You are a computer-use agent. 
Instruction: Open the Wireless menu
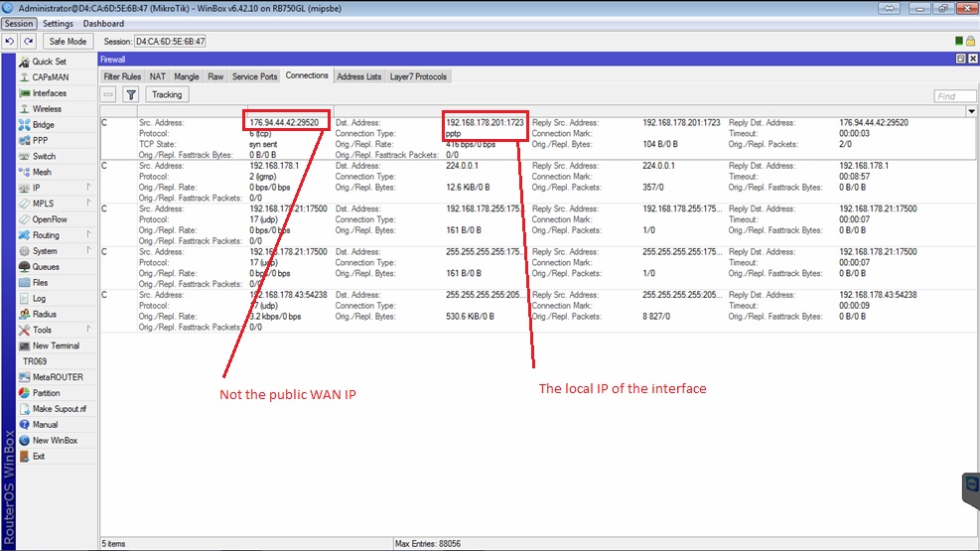(47, 108)
